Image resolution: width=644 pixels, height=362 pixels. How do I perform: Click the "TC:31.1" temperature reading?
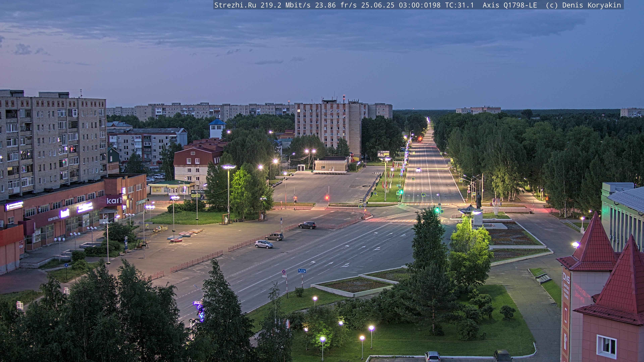click(x=460, y=5)
